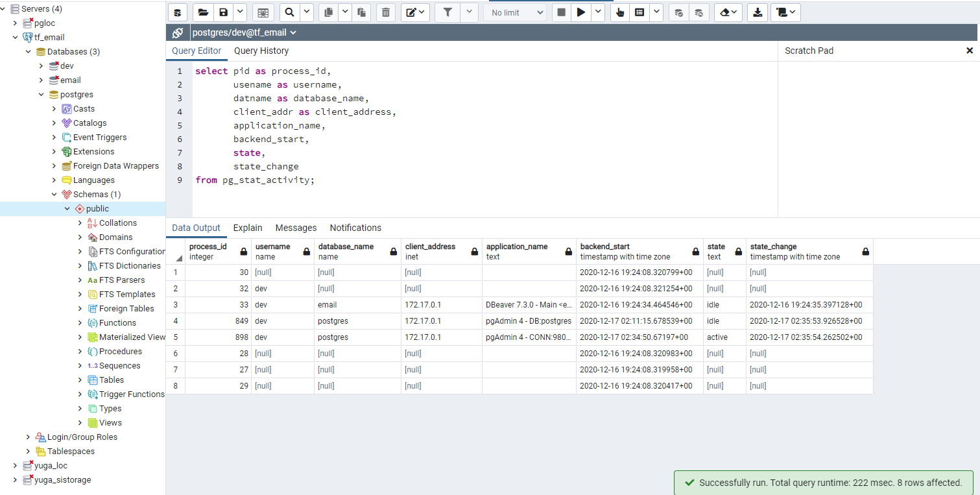
Task: Collapse the Schemas (1) tree node
Action: point(54,195)
